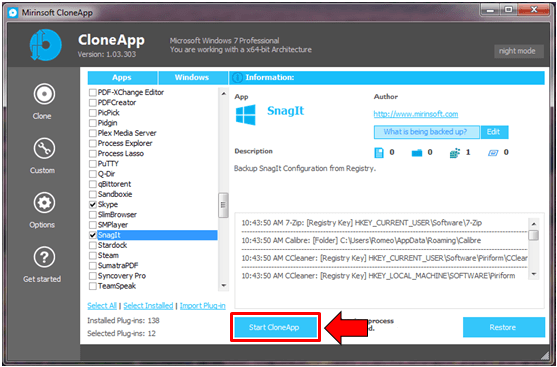Viewport: 557px width, 367px height.
Task: Select the SMPlayer list entry
Action: pyautogui.click(x=113, y=225)
